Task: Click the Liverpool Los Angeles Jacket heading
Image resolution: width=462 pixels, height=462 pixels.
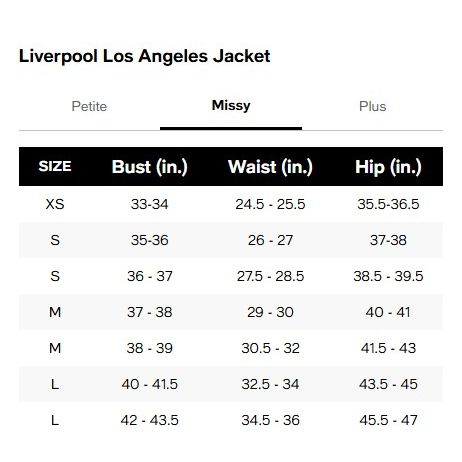Action: pos(144,56)
